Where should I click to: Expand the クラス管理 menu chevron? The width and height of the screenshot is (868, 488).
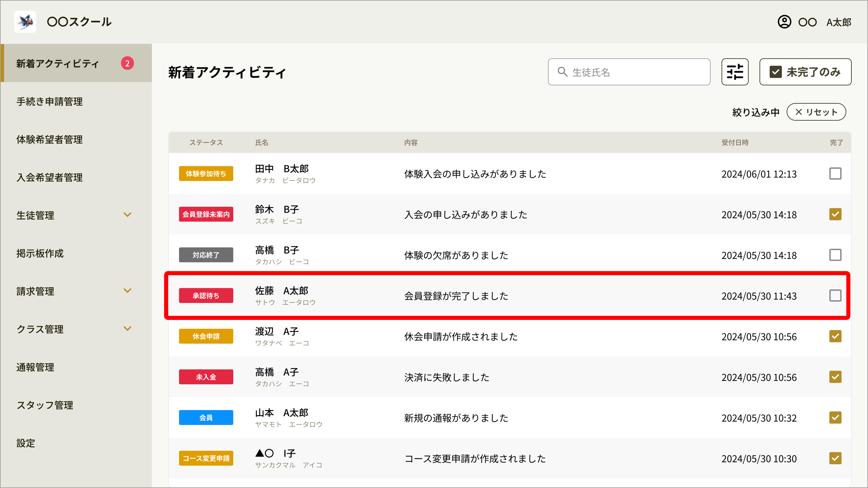127,329
